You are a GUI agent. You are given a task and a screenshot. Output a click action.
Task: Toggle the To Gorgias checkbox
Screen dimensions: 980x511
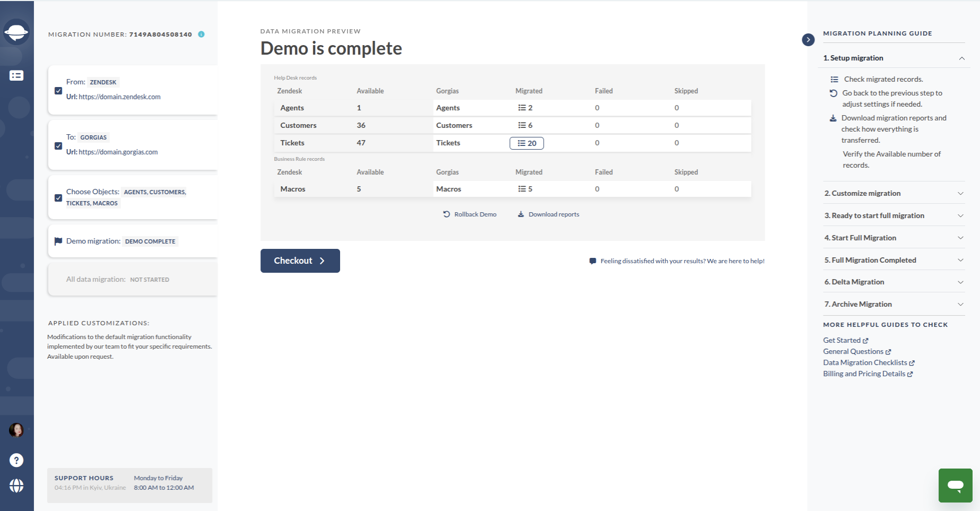pos(58,146)
